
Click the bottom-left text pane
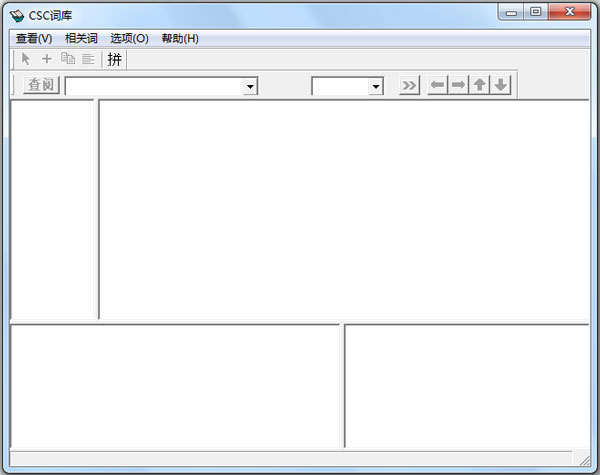pos(175,386)
